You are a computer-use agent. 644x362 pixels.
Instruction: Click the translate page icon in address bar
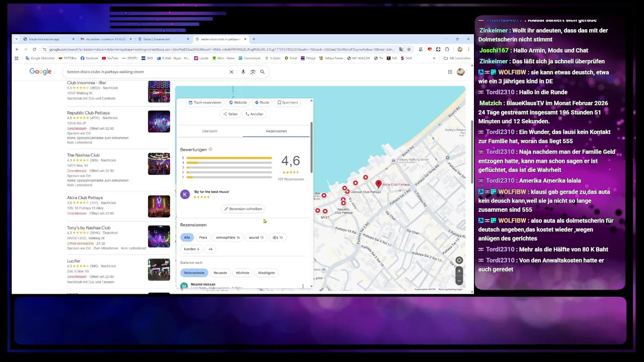(401, 49)
